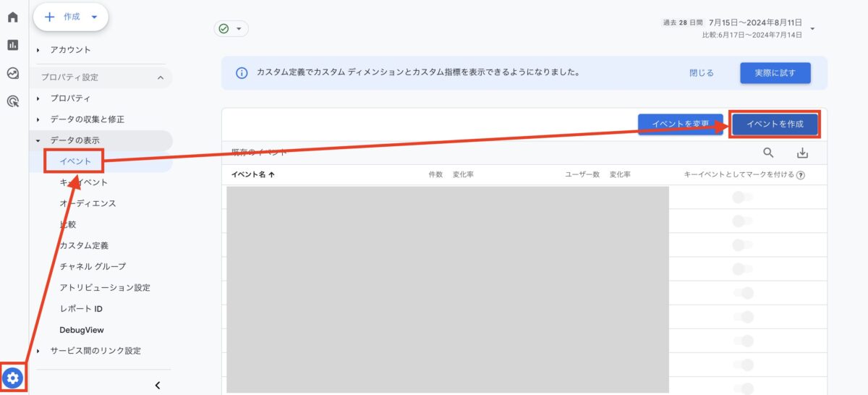Viewport: 868px width, 395px height.
Task: Collapse the admin navigation panel chevron
Action: tap(158, 386)
